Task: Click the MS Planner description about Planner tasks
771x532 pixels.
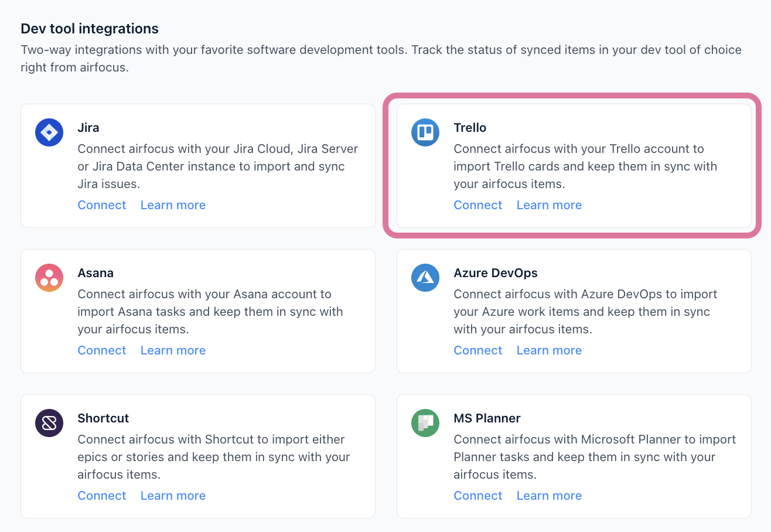Action: coord(595,457)
